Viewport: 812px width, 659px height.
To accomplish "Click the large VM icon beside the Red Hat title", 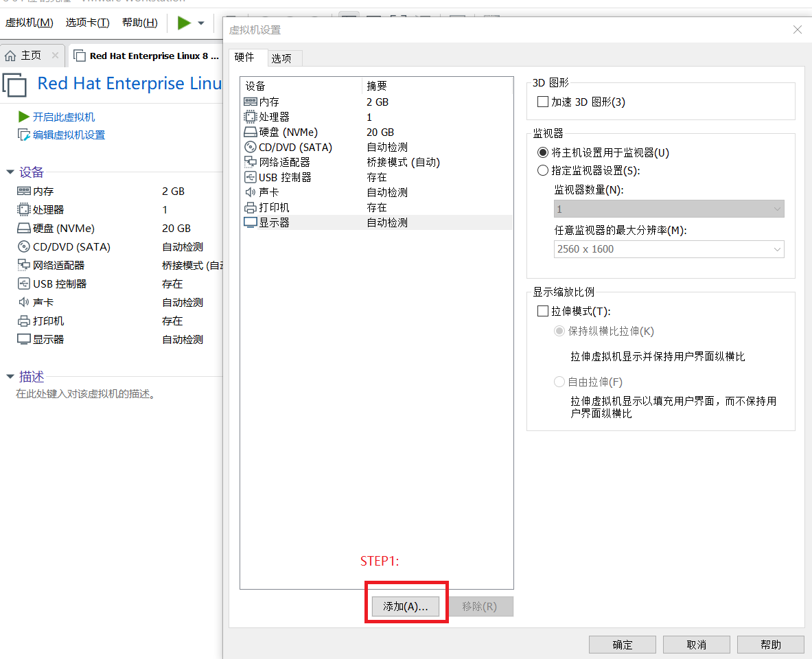I will click(14, 85).
